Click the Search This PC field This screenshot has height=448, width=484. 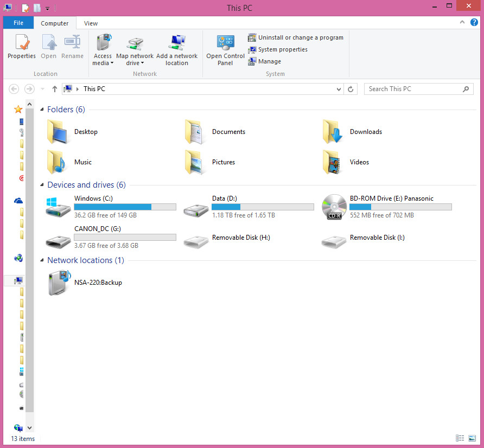pos(412,89)
